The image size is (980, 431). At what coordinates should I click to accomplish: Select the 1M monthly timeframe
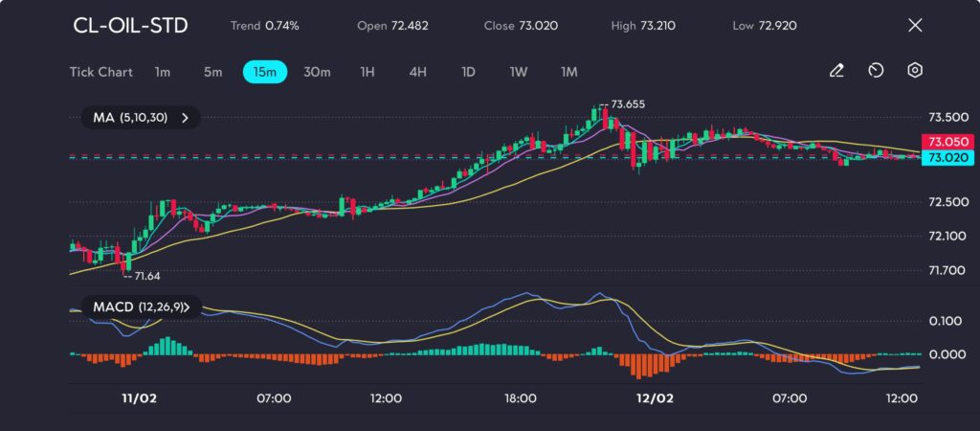tap(568, 72)
